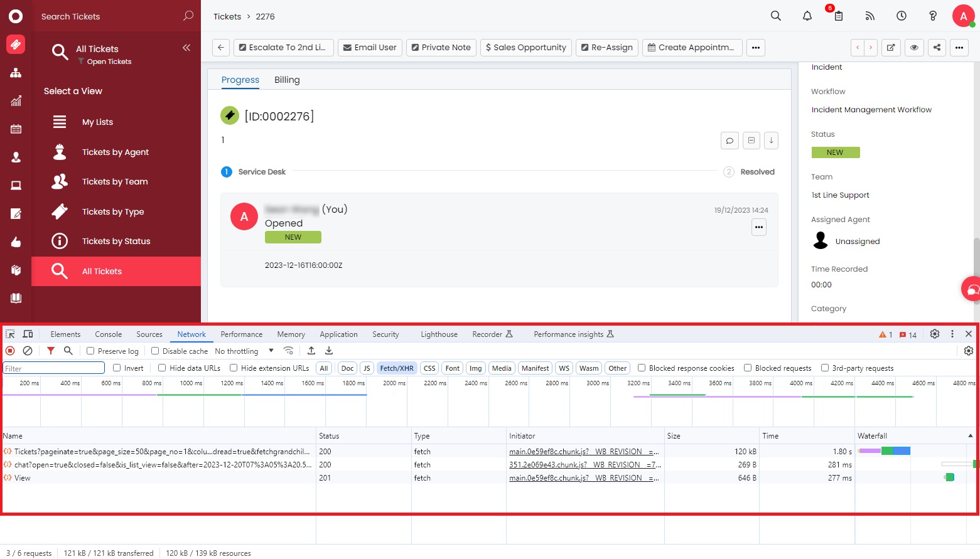Click the Email User button
980x559 pixels.
coord(370,48)
